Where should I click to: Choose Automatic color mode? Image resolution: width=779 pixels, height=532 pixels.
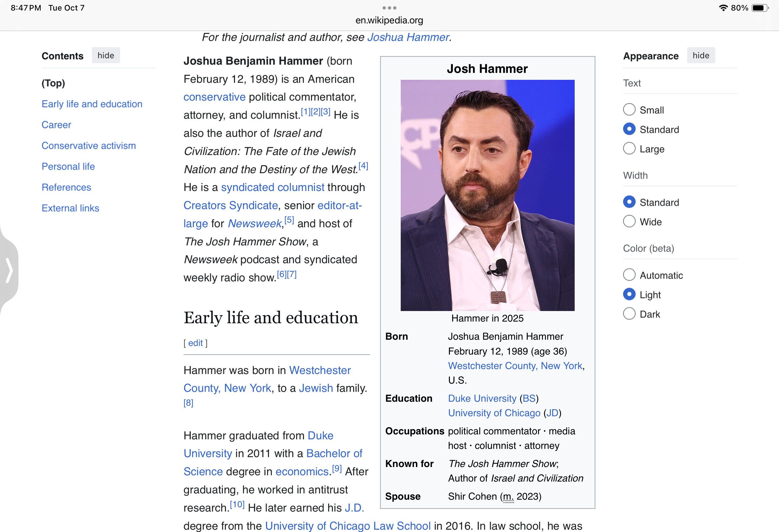pos(629,275)
